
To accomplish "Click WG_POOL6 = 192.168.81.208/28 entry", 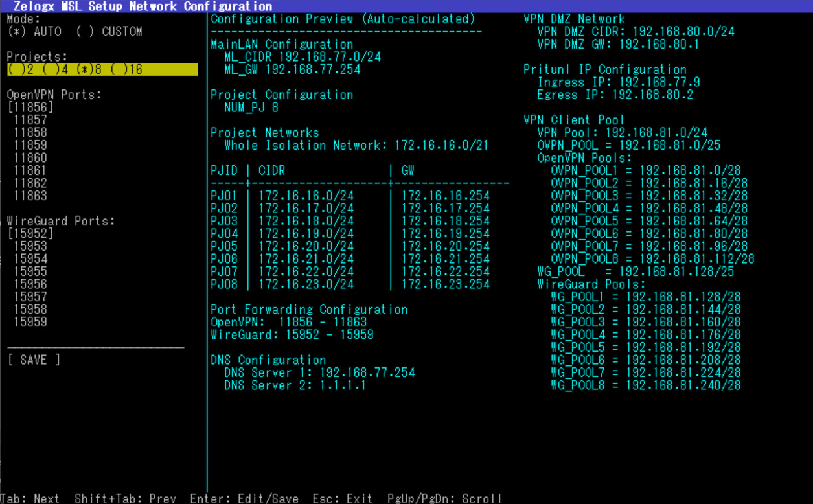I will [x=646, y=360].
